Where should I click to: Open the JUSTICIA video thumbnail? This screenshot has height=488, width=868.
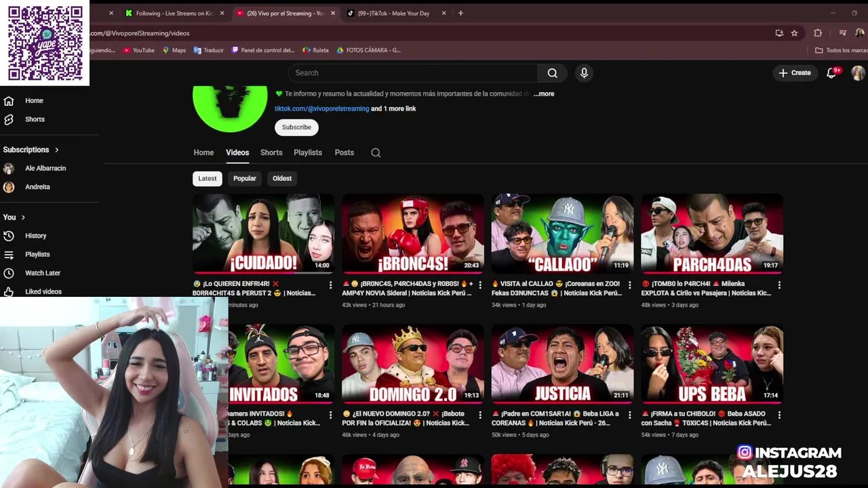pyautogui.click(x=562, y=364)
